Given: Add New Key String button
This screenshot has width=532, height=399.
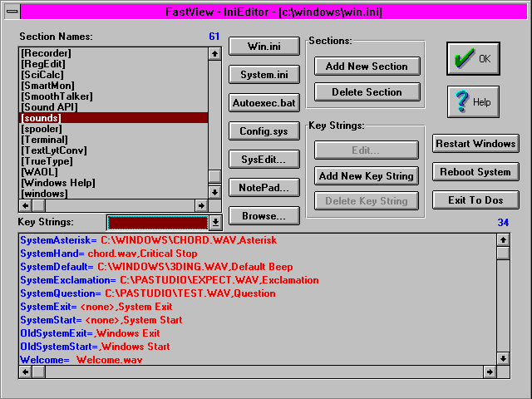Looking at the screenshot, I should coord(366,175).
